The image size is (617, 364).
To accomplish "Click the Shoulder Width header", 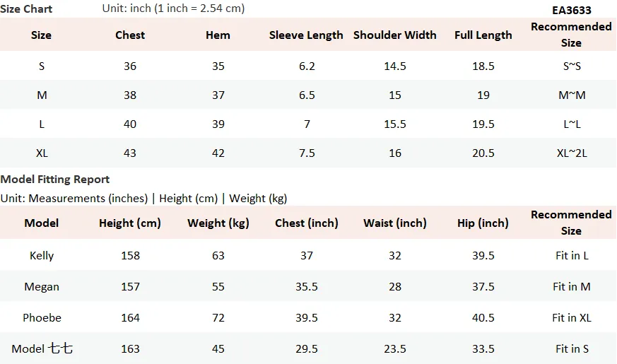I will pos(394,35).
